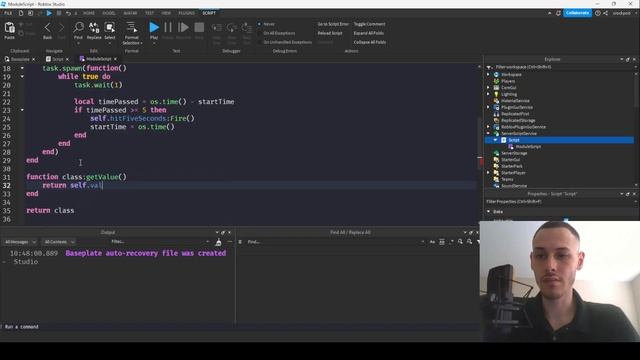Click the Run a command bar
The image size is (640, 360).
coord(241,327)
